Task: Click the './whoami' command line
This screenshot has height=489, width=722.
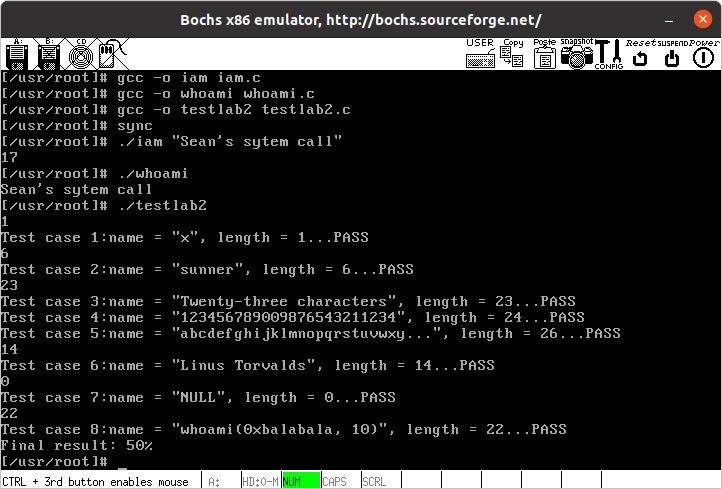Action: [x=94, y=174]
